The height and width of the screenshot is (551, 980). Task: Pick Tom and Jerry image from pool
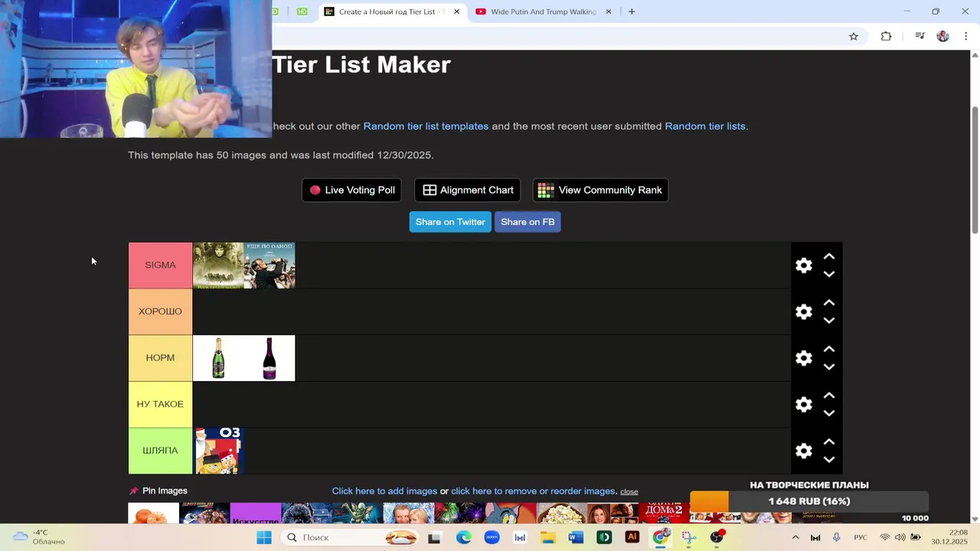pos(511,513)
